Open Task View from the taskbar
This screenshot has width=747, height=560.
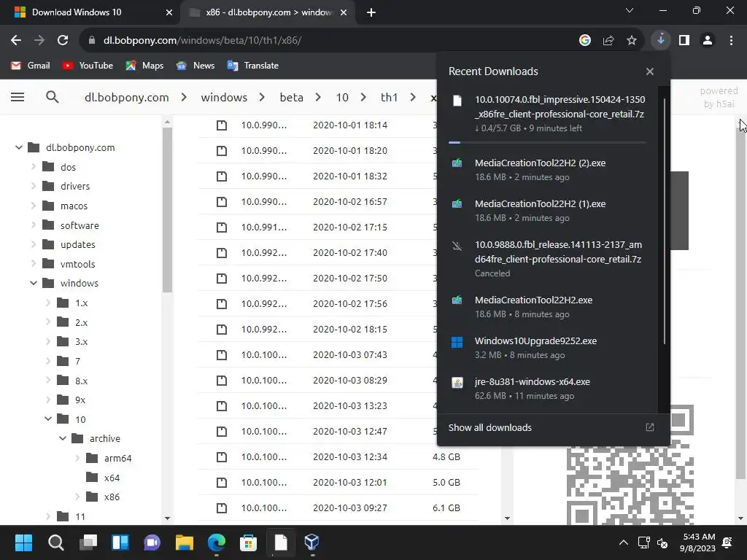pos(88,542)
